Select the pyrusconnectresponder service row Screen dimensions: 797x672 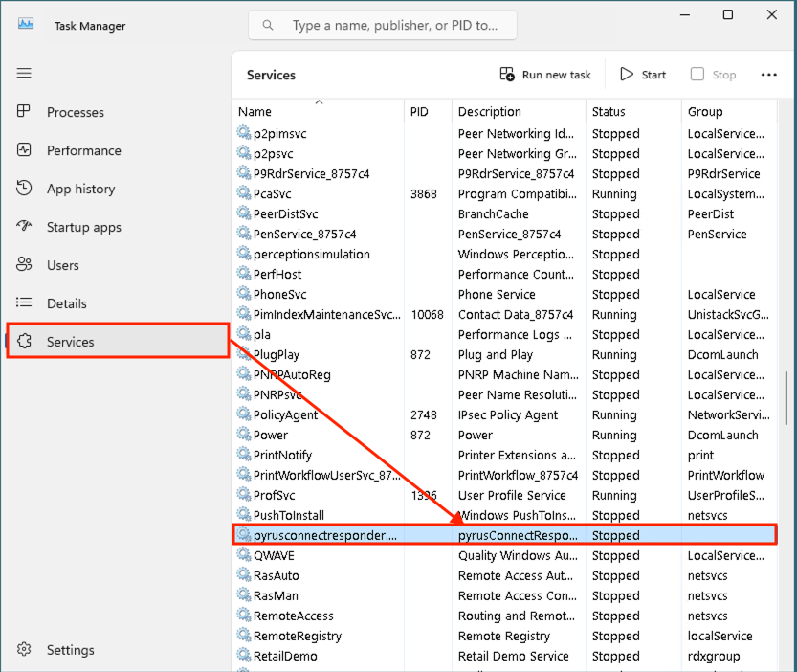(x=505, y=535)
